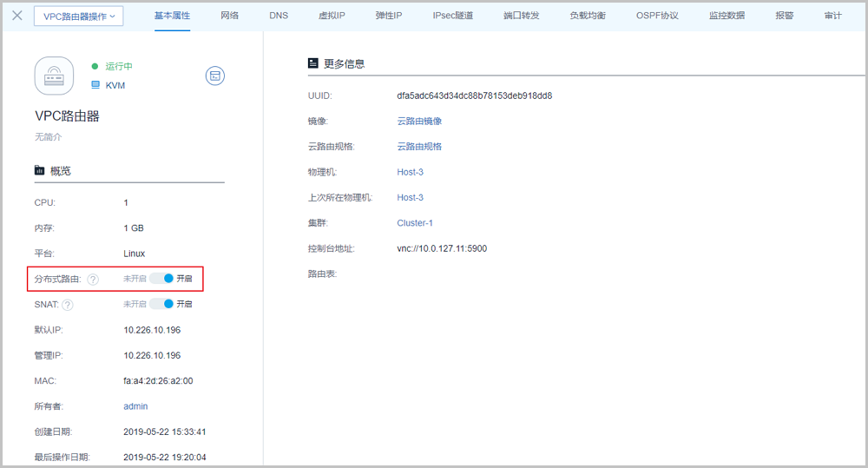The width and height of the screenshot is (868, 468).
Task: Open the 端口转发 tab
Action: pos(521,16)
